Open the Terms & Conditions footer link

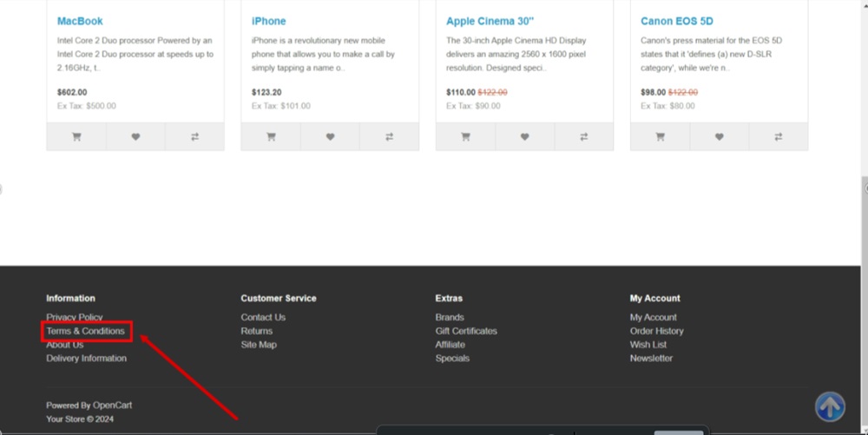85,331
